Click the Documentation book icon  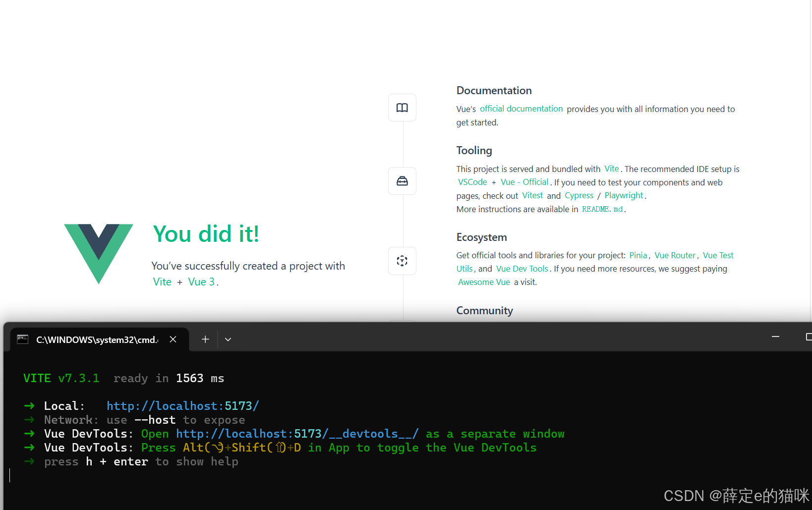tap(402, 108)
